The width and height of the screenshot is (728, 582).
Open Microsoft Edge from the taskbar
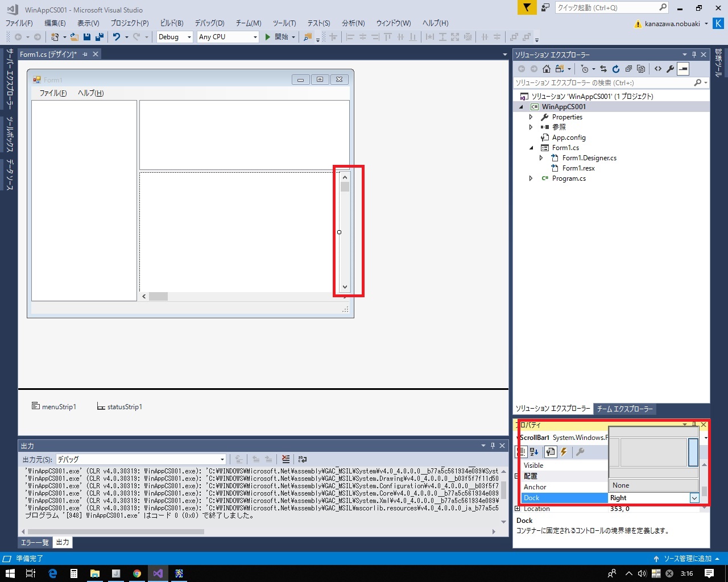point(53,573)
